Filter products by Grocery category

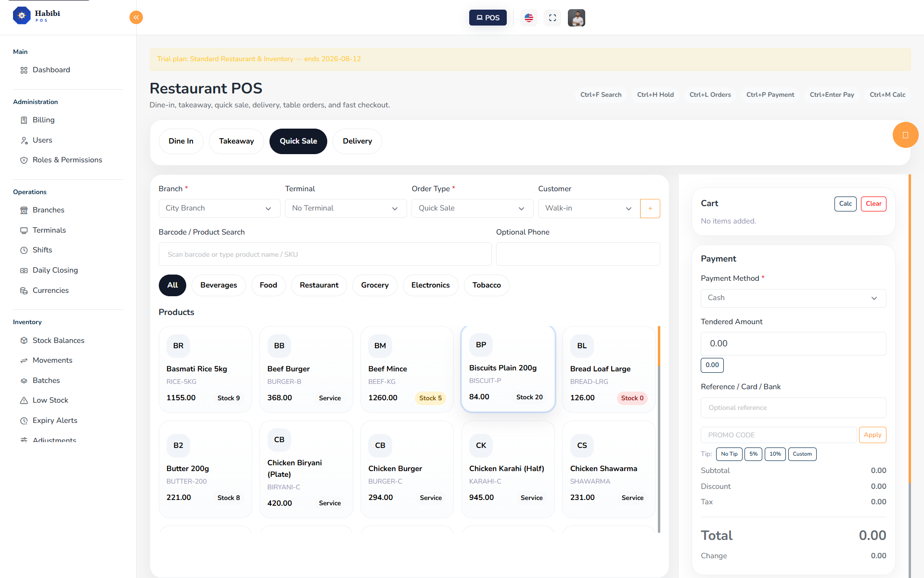coord(375,285)
